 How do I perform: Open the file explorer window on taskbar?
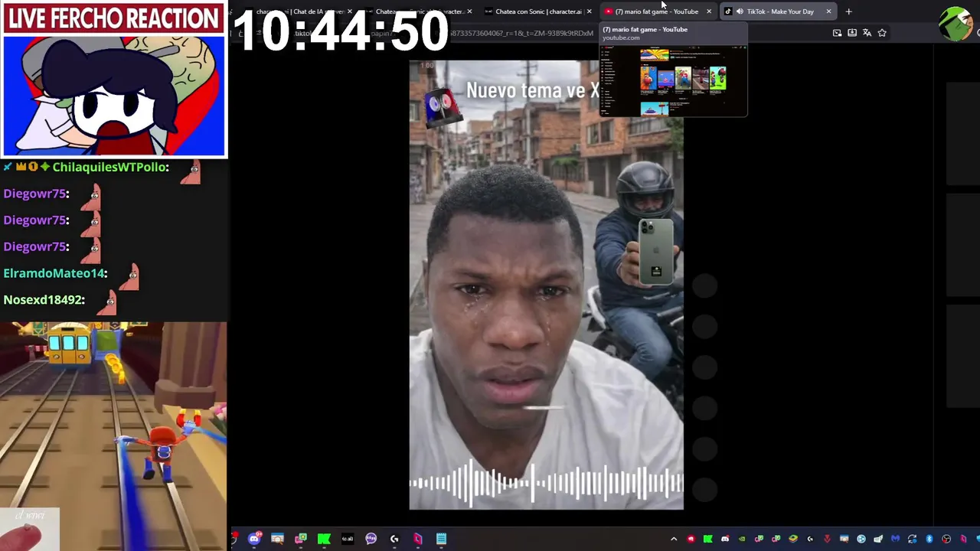(x=276, y=539)
